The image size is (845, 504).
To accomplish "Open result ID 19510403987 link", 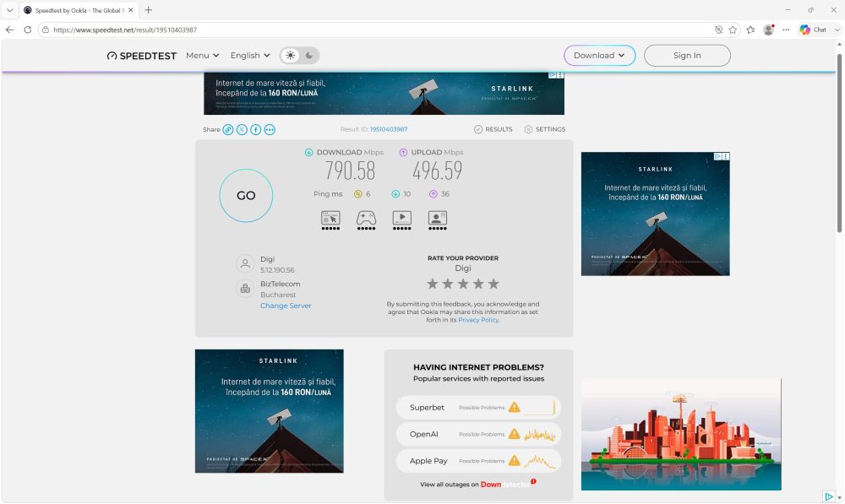I will (x=389, y=129).
